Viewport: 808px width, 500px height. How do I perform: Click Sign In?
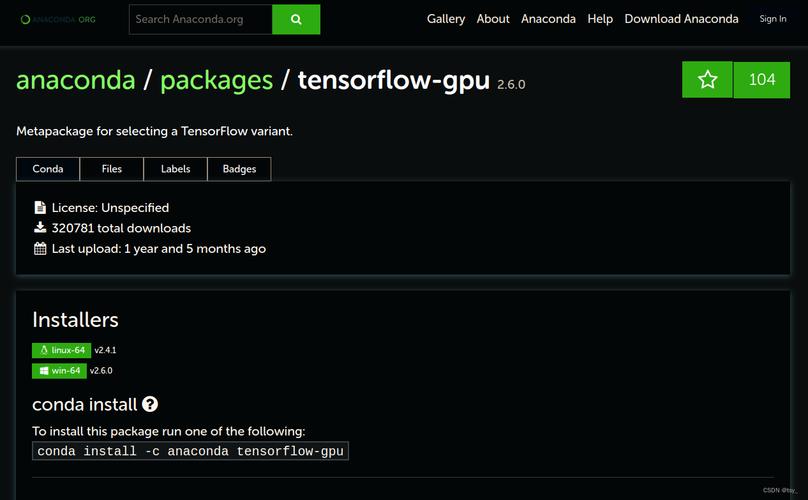tap(772, 19)
